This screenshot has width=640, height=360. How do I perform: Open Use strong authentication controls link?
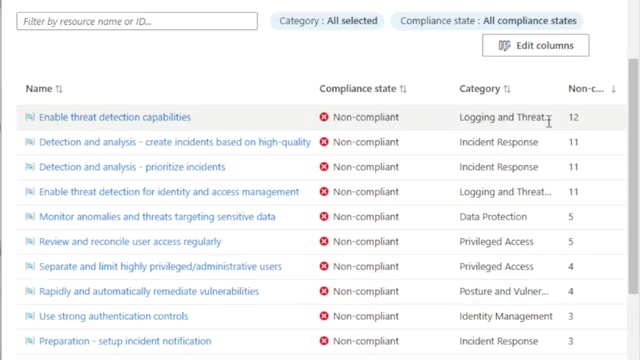pyautogui.click(x=113, y=316)
